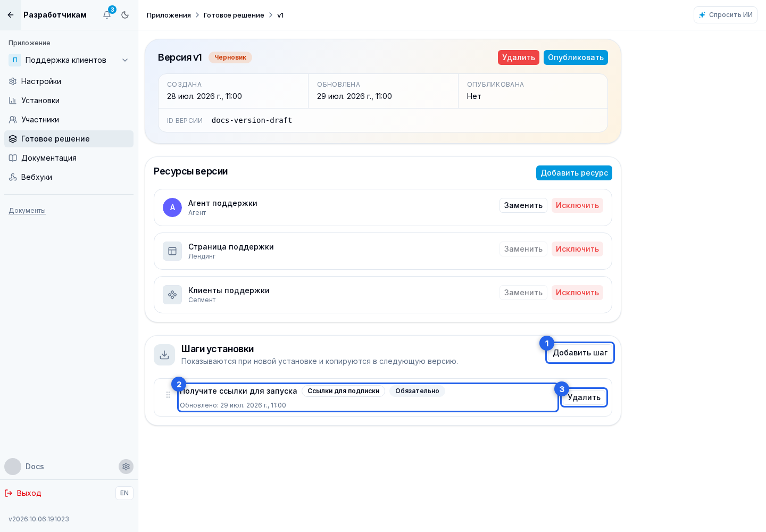
Task: Replace the Агент поддержки resource
Action: (x=523, y=205)
